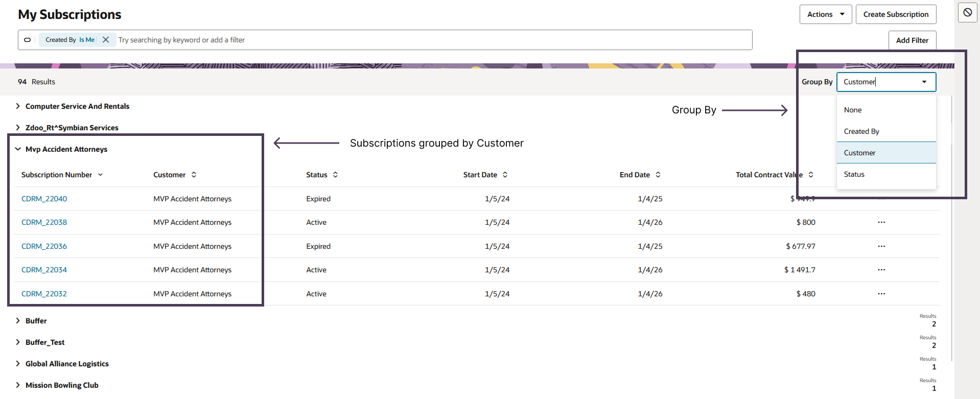Expand the Global Alliance Logistics group
This screenshot has height=399, width=980.
point(18,364)
